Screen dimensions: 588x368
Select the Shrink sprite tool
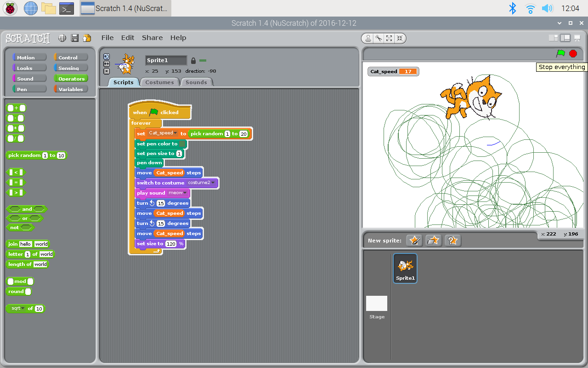click(x=400, y=38)
